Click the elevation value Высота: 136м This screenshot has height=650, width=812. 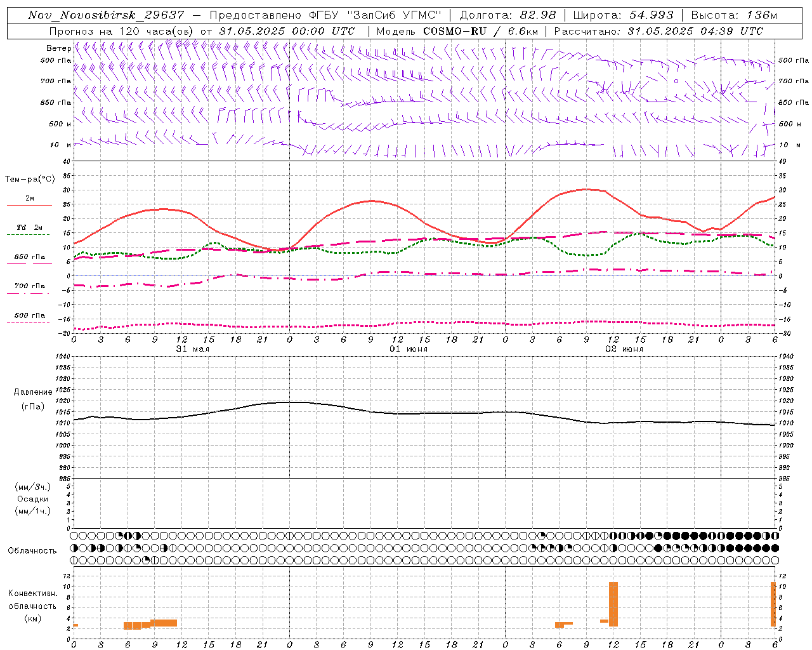coord(734,15)
